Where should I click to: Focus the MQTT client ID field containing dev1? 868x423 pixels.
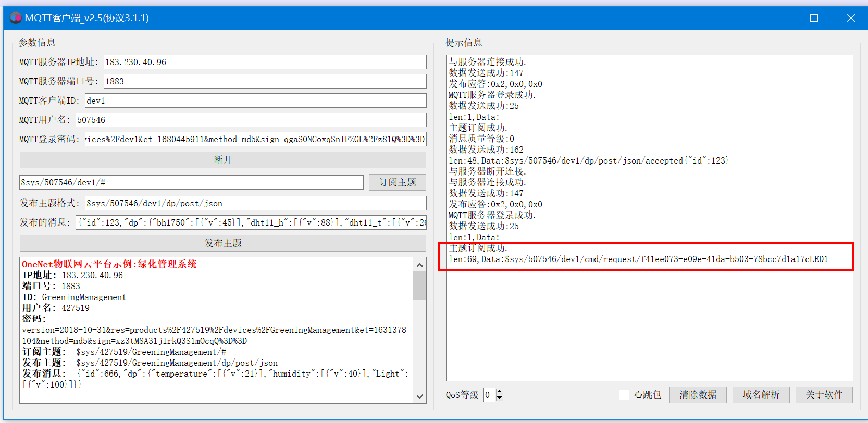tap(255, 101)
